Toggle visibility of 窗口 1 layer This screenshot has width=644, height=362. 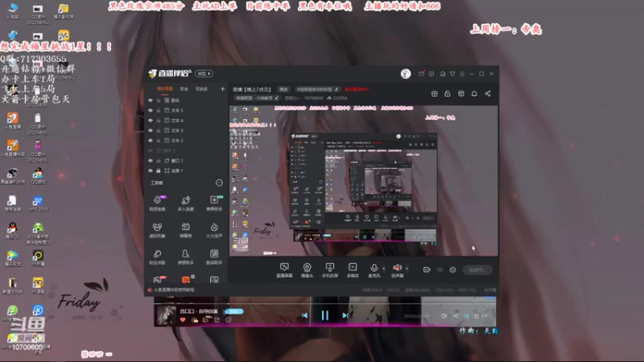151,160
